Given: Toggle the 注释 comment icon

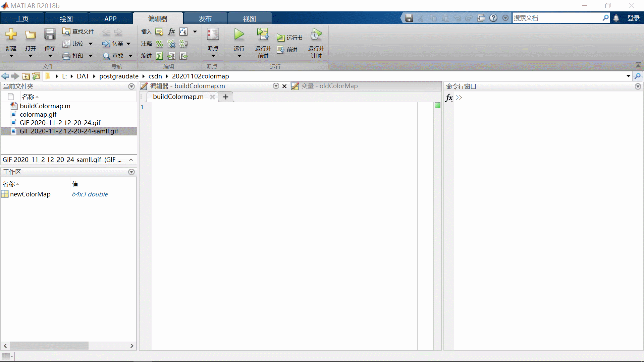Looking at the screenshot, I should tap(159, 43).
